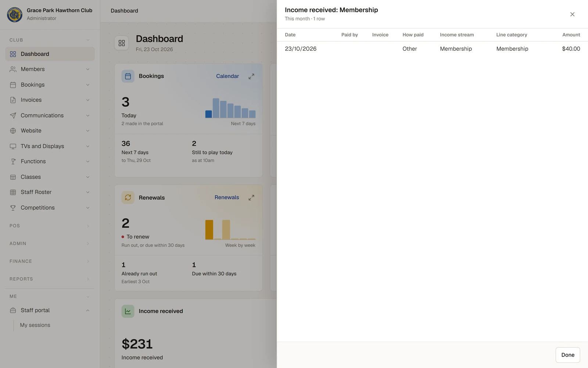Image resolution: width=588 pixels, height=368 pixels.
Task: Click the dark orange bar in Renewals chart
Action: [x=209, y=230]
